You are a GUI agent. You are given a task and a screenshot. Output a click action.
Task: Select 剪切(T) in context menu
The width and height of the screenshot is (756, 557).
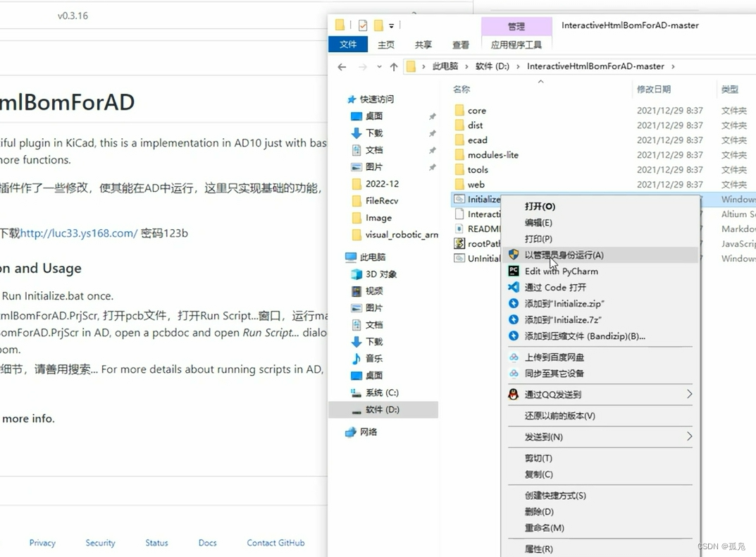600,458
